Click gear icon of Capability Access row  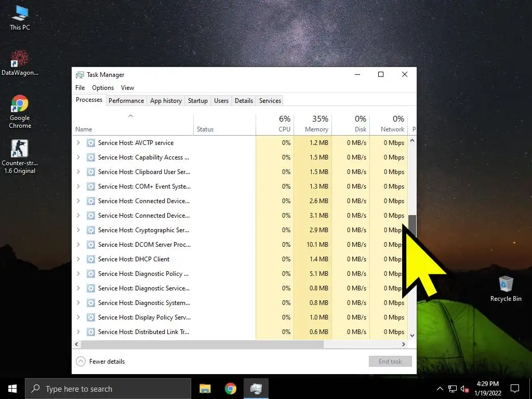point(90,157)
